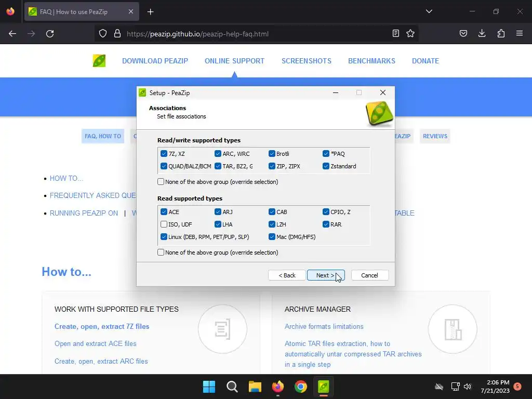Follow the HOW TO... link
532x399 pixels.
(x=66, y=179)
